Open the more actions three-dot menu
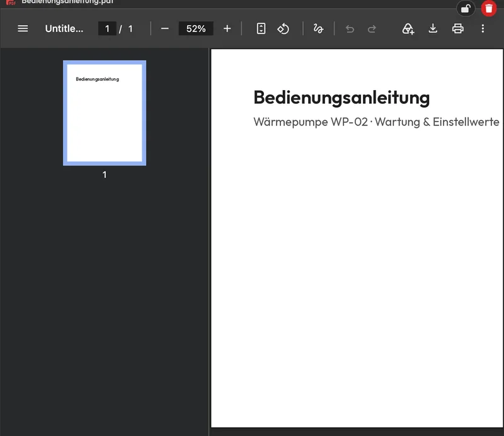The image size is (504, 436). click(x=483, y=28)
